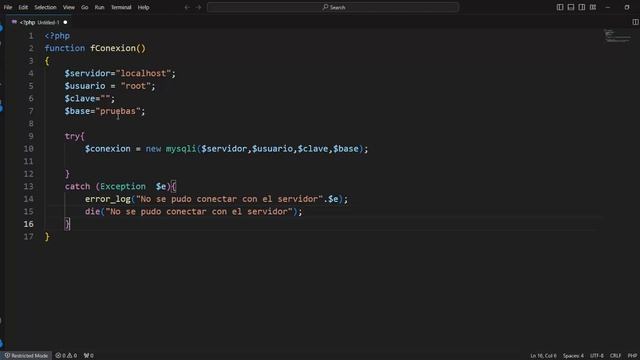
Task: Click the closing brace on line 17
Action: (x=47, y=237)
